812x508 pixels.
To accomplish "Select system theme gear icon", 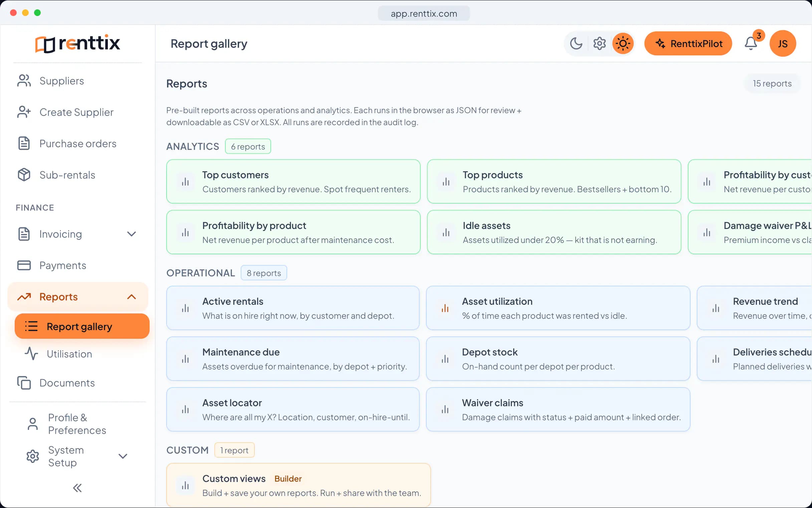I will click(x=599, y=43).
